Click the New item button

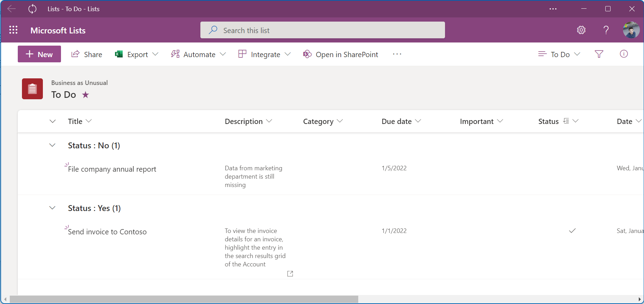(39, 54)
